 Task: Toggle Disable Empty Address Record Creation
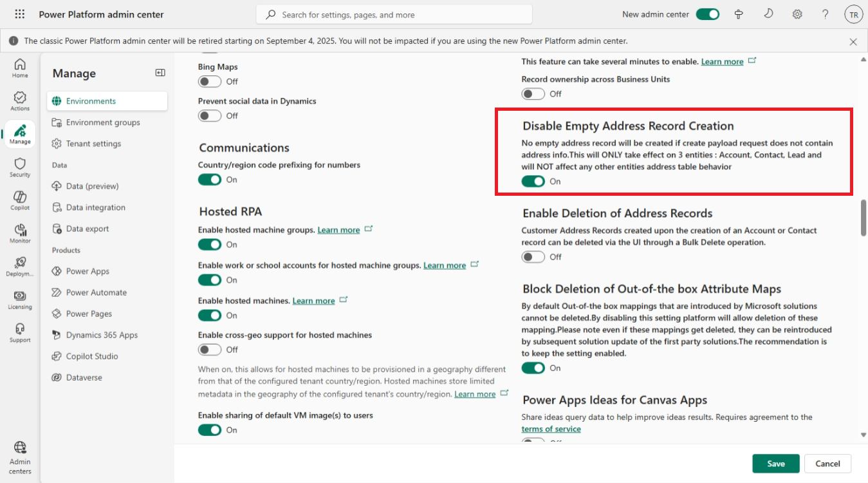click(x=533, y=182)
